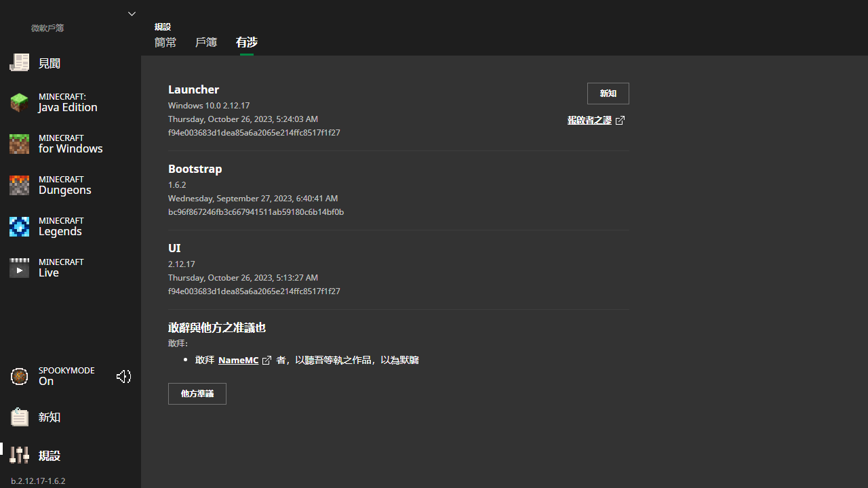Select the 有涉 tab
The height and width of the screenshot is (488, 868).
click(247, 42)
